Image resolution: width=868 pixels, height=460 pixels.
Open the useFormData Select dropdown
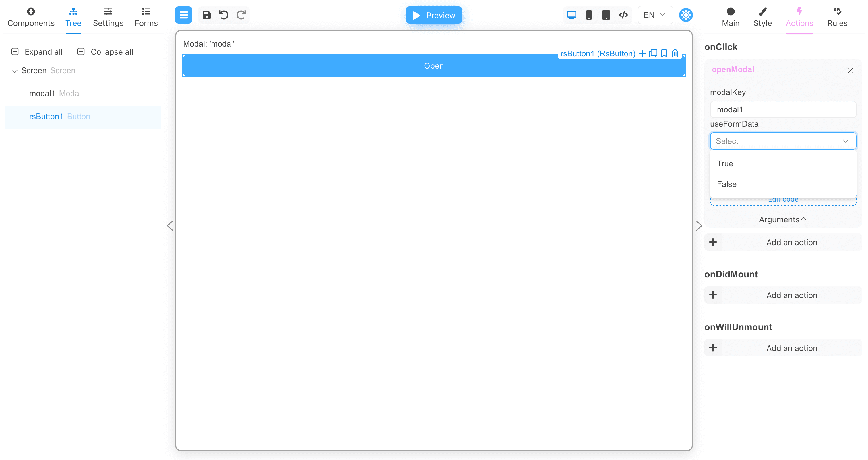click(782, 141)
